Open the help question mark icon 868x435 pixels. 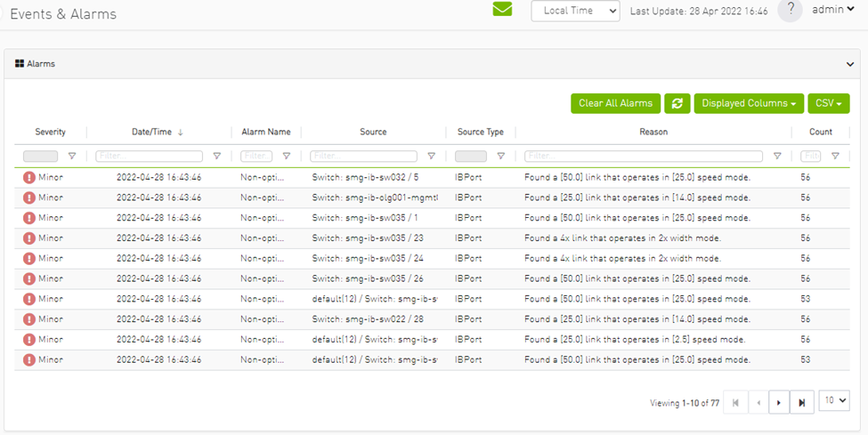[790, 10]
